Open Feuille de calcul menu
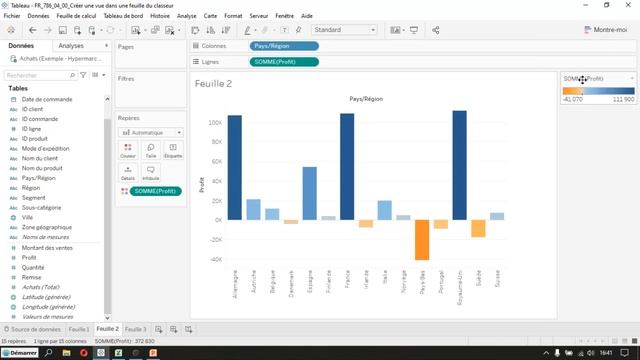 tap(76, 16)
